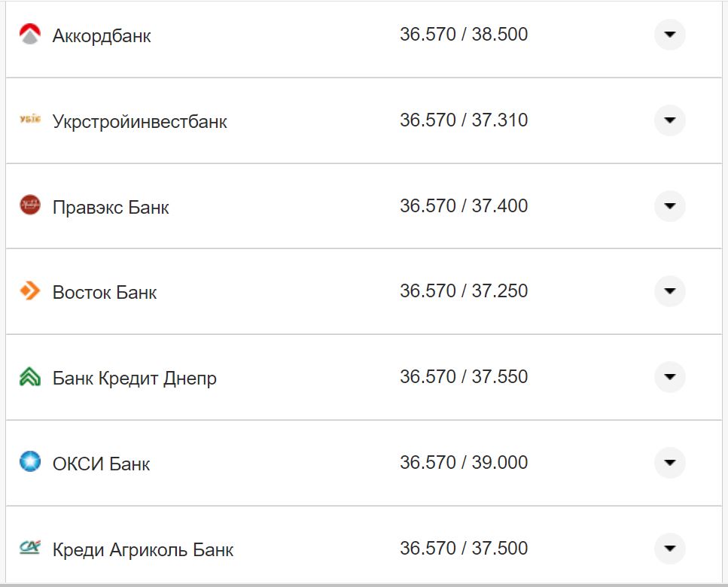
Task: Click the Восток Банк orange arrow logo
Action: coord(29,291)
